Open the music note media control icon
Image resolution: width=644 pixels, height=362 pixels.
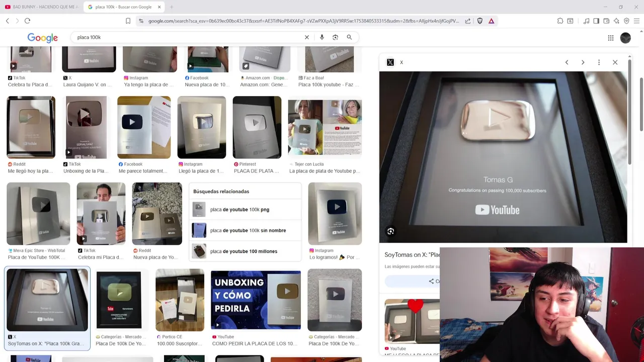pos(586,21)
